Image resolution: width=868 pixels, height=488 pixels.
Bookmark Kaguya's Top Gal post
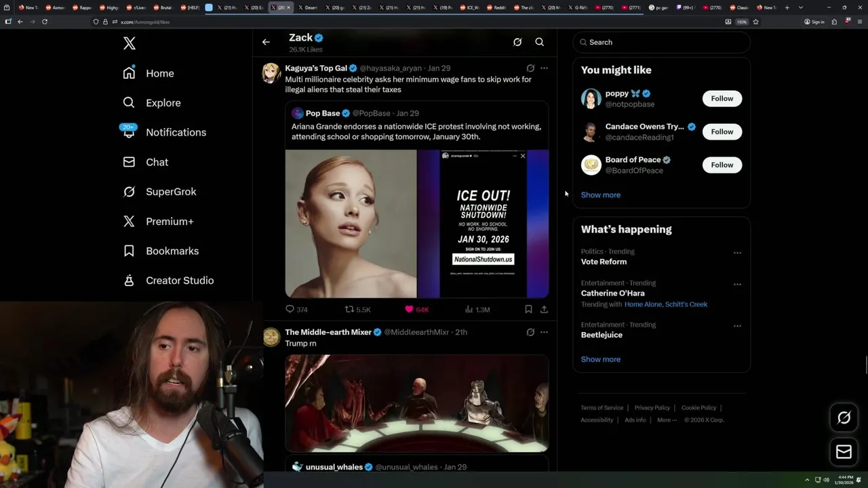528,309
